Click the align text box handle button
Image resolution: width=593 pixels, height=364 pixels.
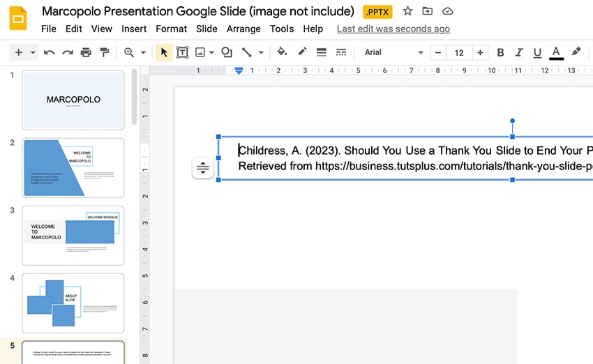point(203,168)
